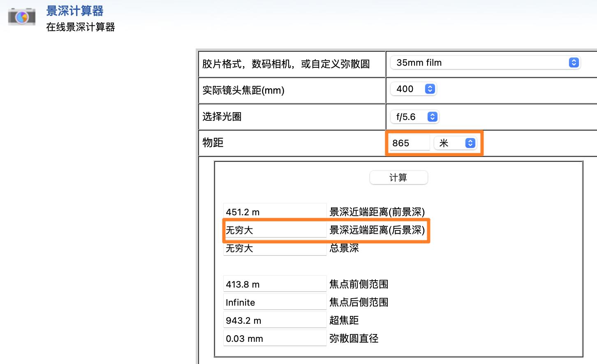Click the 35mm film dropdown stepper arrows
The width and height of the screenshot is (597, 364).
pyautogui.click(x=574, y=62)
